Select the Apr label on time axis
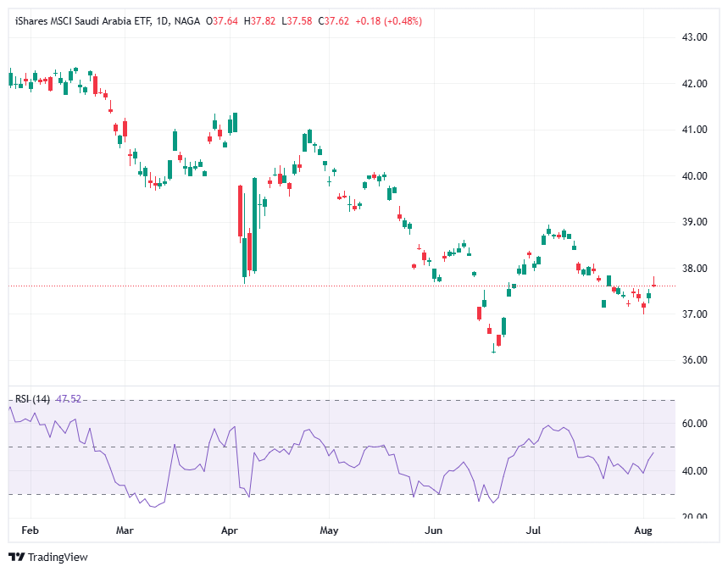 (230, 531)
